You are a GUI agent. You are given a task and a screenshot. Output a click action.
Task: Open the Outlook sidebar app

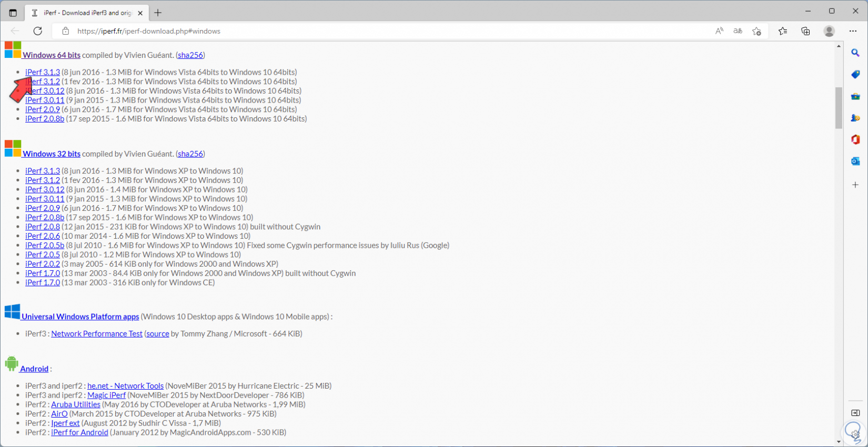click(x=855, y=161)
